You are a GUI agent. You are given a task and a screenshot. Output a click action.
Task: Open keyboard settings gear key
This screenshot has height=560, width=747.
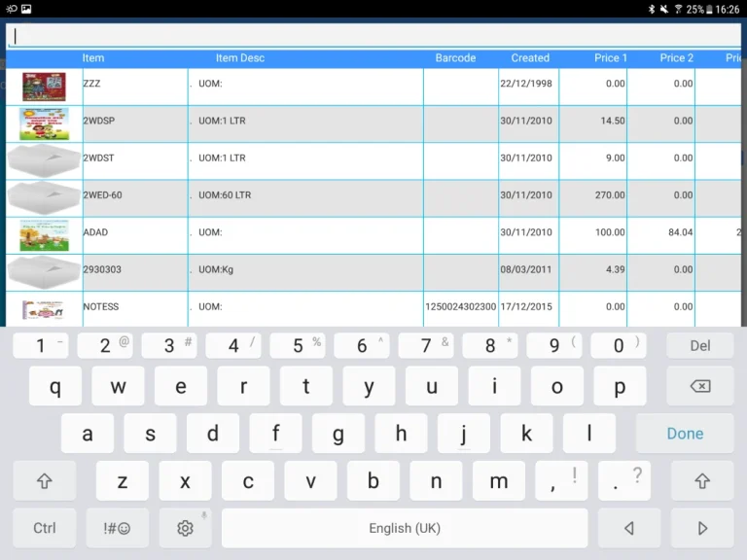click(186, 528)
